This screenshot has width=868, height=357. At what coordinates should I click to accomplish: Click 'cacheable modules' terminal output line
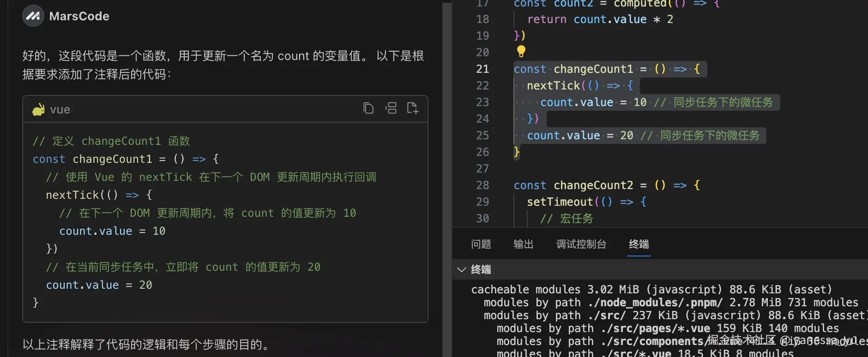pos(651,290)
